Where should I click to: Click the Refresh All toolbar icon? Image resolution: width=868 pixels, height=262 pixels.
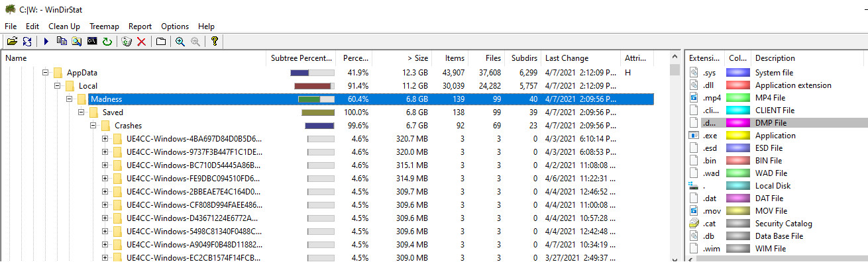[27, 42]
